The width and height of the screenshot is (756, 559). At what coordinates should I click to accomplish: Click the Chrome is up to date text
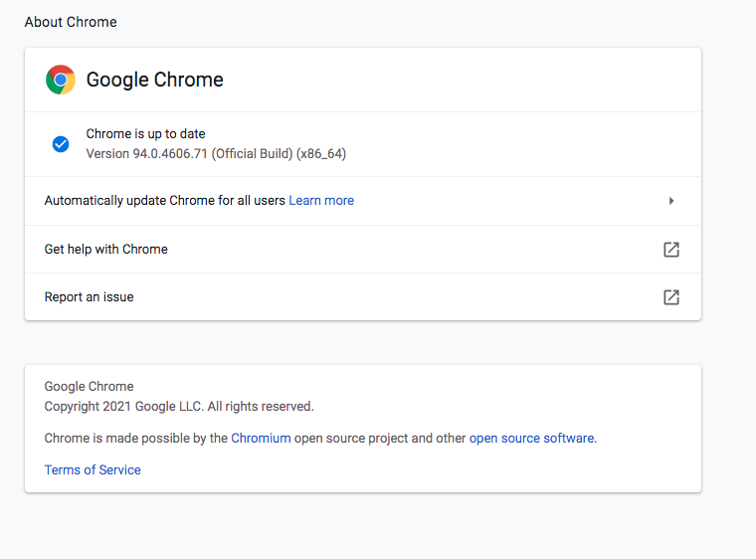point(145,133)
